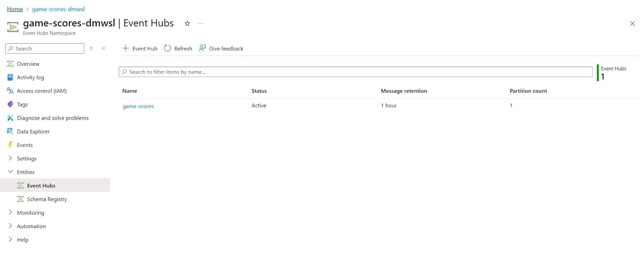Click the expand/collapse all menu arrows
This screenshot has height=254, width=644.
(91, 48)
